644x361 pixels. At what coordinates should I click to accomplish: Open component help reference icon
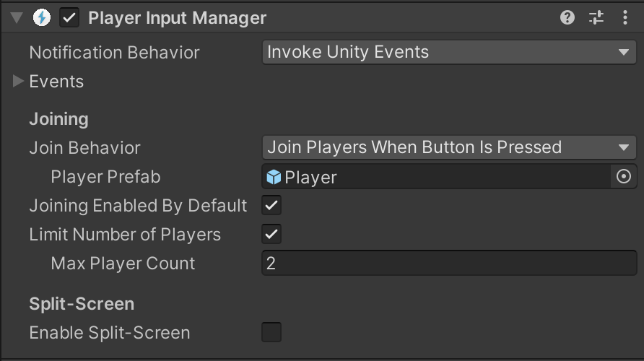coord(567,17)
